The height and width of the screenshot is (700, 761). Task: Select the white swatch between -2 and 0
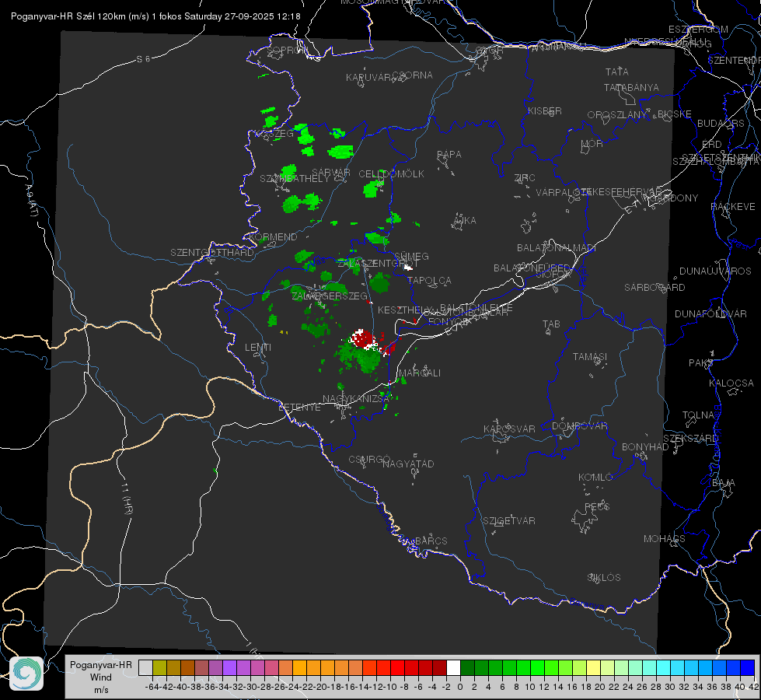tap(453, 667)
